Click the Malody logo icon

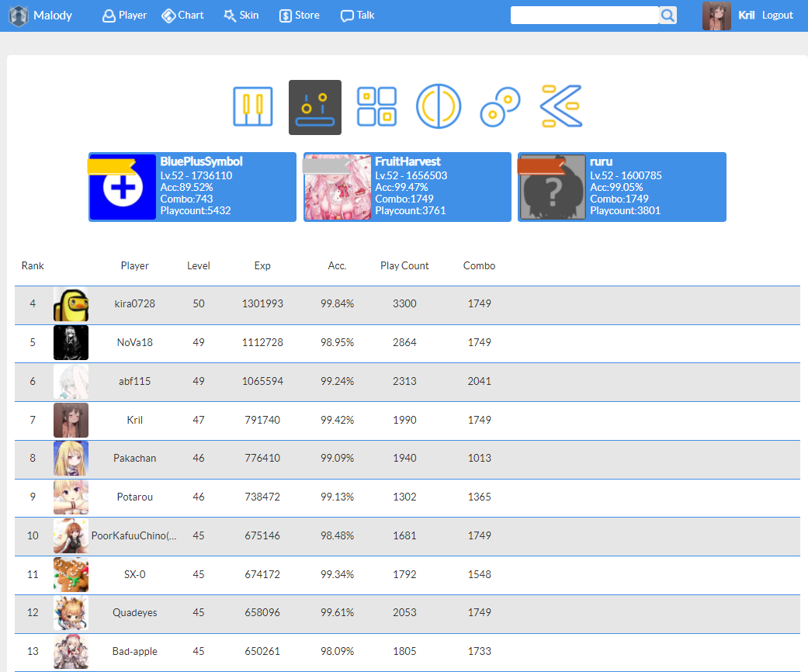coord(19,16)
